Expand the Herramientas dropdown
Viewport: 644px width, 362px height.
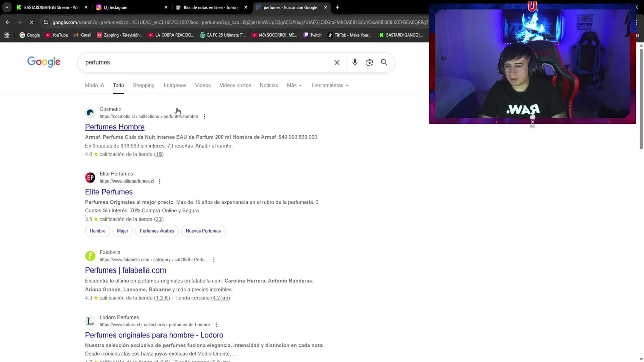[x=330, y=85]
